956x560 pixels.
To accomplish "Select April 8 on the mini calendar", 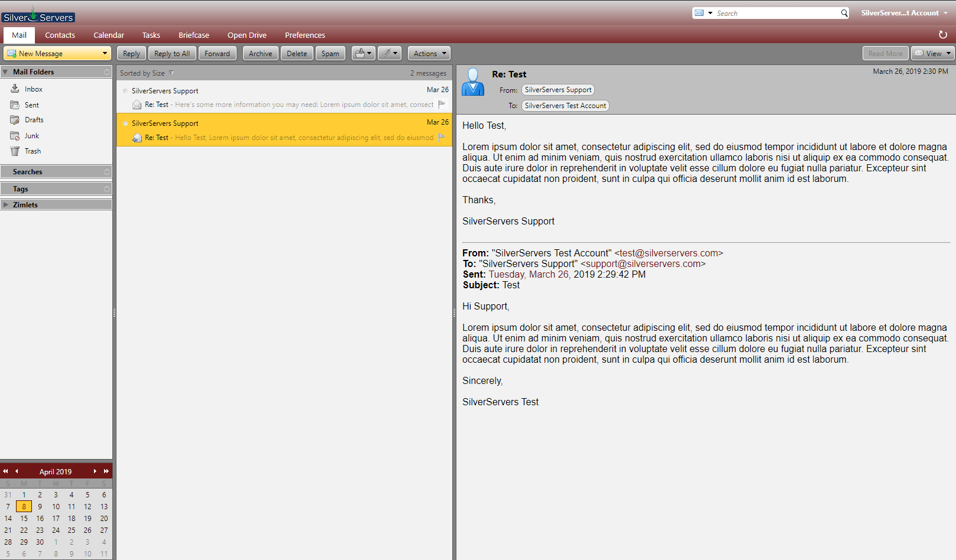I will [24, 506].
